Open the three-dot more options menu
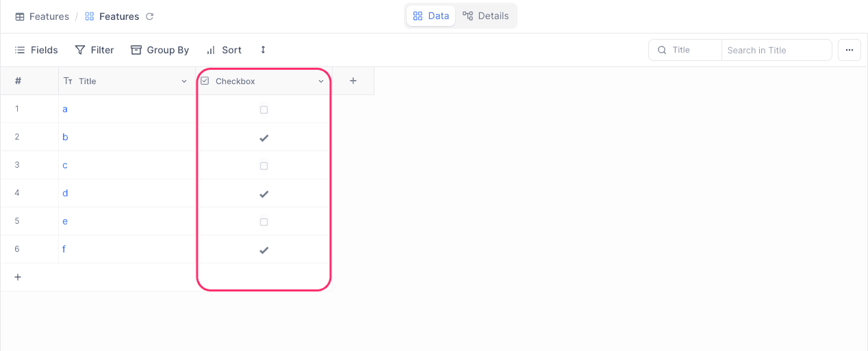The width and height of the screenshot is (868, 351). coord(850,50)
